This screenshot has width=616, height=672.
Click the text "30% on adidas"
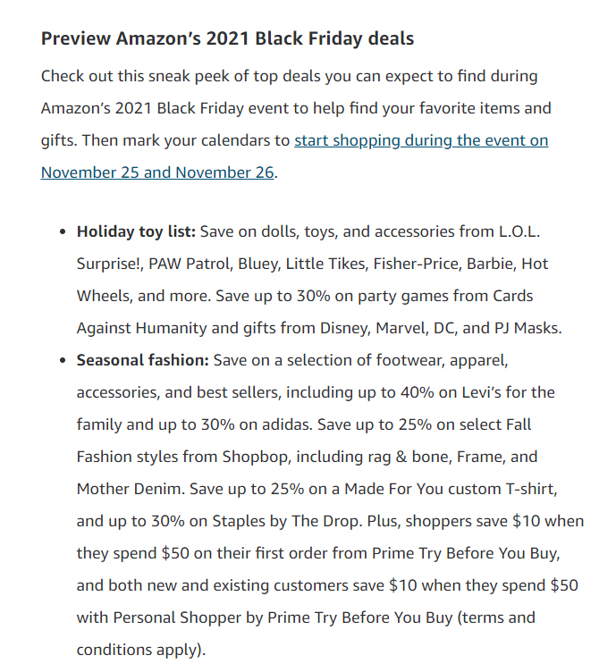point(257,424)
